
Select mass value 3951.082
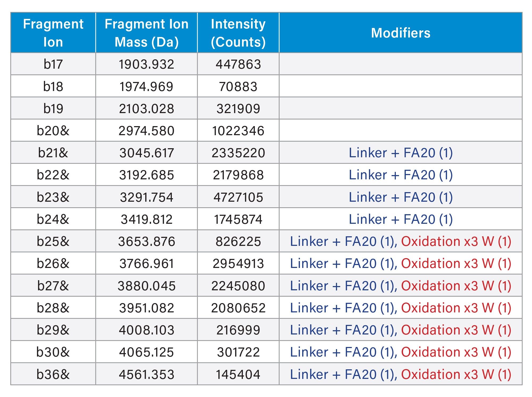[147, 308]
